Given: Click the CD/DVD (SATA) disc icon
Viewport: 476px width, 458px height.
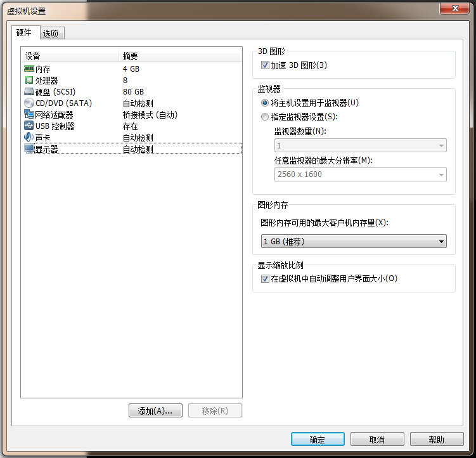Looking at the screenshot, I should click(x=29, y=103).
